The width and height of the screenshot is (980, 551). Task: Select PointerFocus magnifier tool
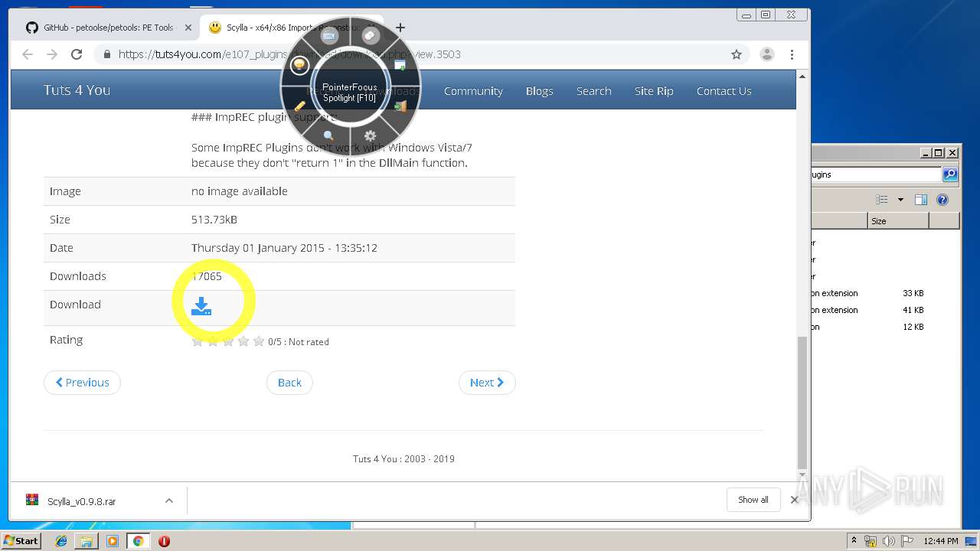coord(328,135)
